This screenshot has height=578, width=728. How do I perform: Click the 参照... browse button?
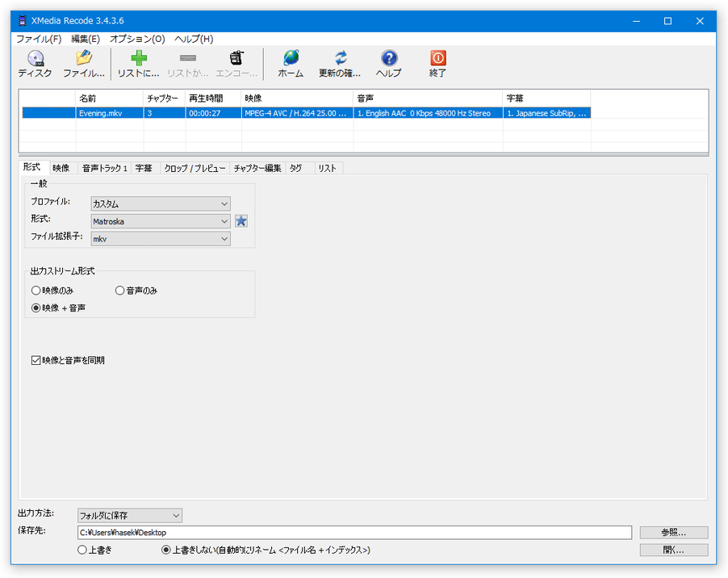674,533
